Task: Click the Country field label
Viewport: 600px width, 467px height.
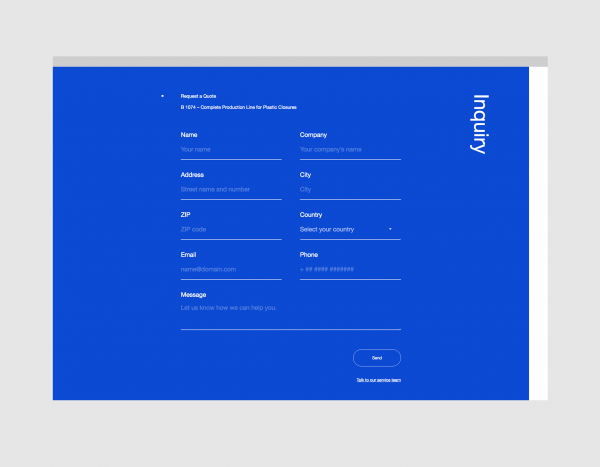Action: pyautogui.click(x=311, y=215)
